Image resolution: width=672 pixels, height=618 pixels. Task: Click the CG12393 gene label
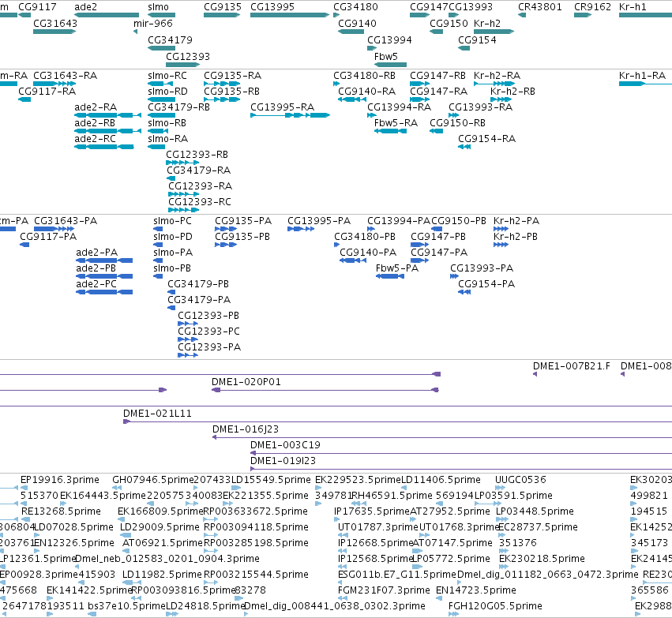[188, 57]
